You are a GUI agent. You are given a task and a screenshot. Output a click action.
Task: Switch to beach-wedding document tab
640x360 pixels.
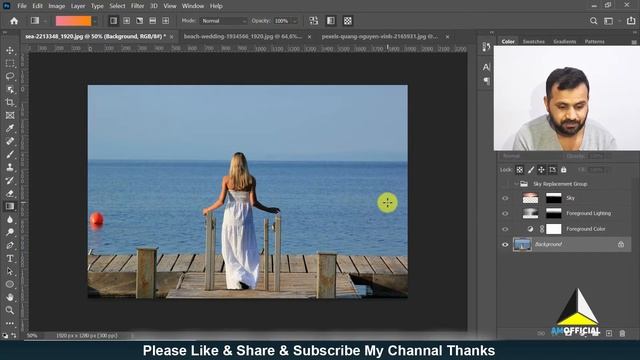(242, 36)
